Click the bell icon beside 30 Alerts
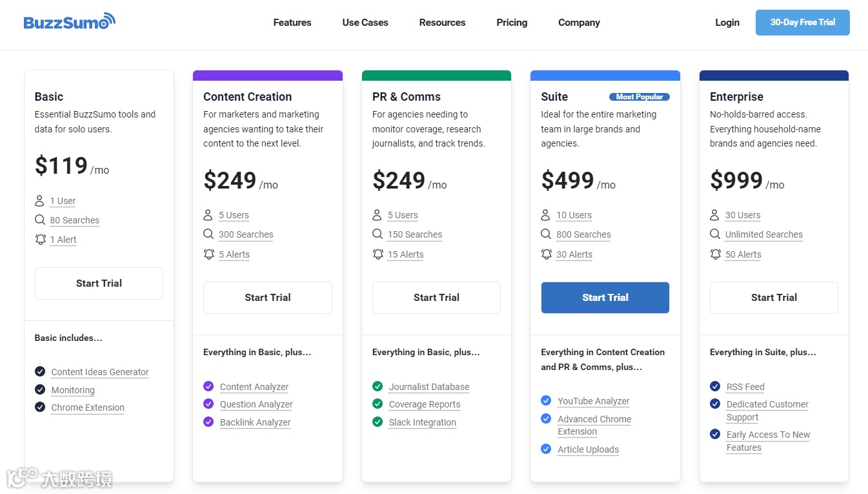This screenshot has width=868, height=494. pyautogui.click(x=546, y=254)
